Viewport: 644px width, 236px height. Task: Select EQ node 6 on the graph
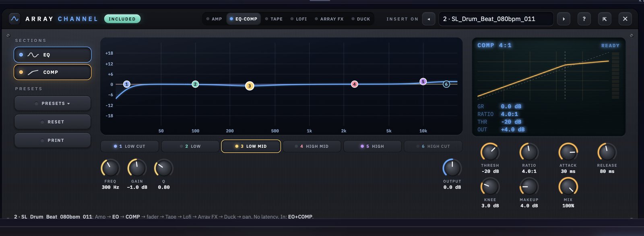446,84
